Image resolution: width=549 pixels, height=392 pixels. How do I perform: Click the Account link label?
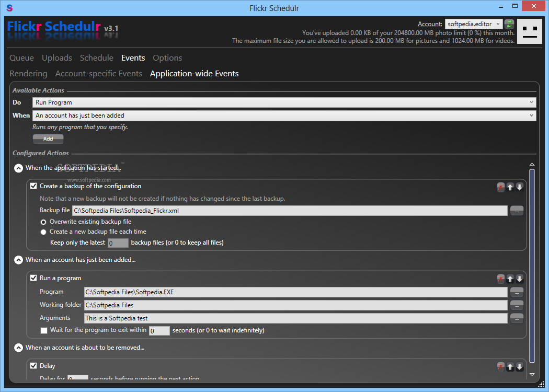coord(430,24)
